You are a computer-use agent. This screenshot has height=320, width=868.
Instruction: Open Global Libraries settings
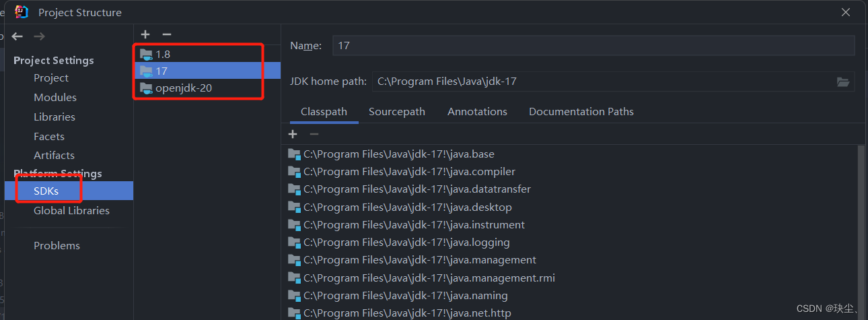71,211
